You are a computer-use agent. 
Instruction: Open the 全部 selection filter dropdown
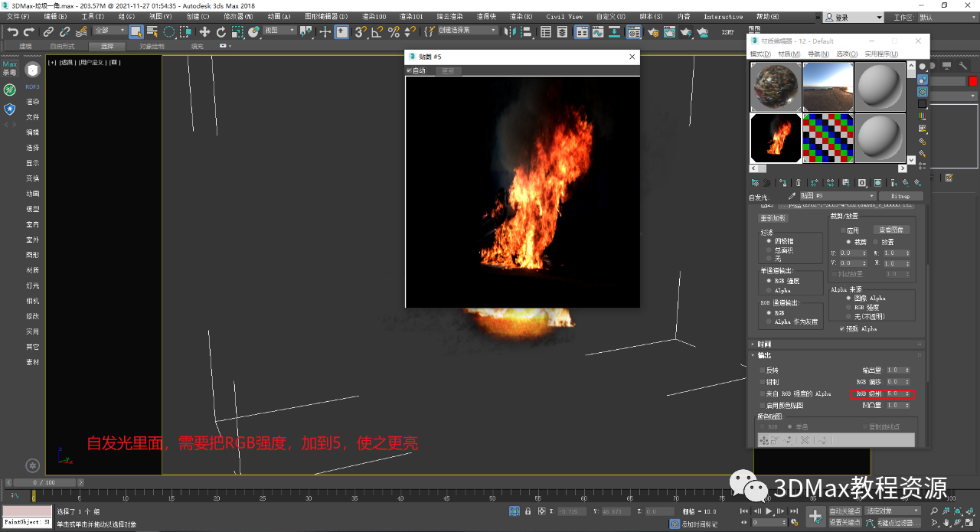108,31
